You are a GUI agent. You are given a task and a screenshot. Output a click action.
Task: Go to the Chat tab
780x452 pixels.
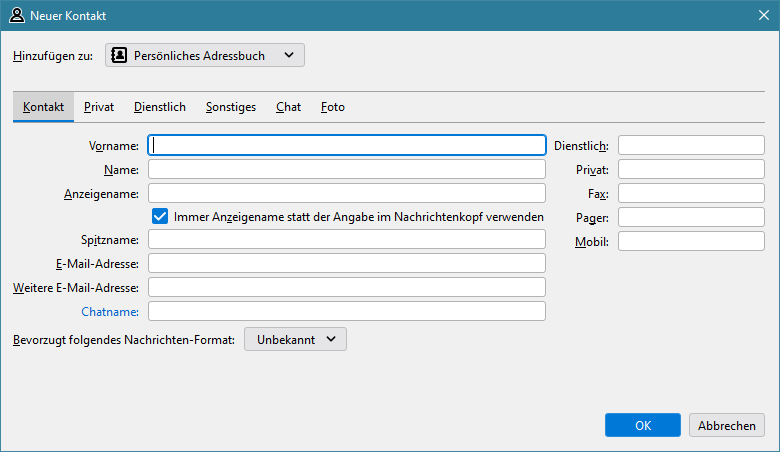[288, 107]
